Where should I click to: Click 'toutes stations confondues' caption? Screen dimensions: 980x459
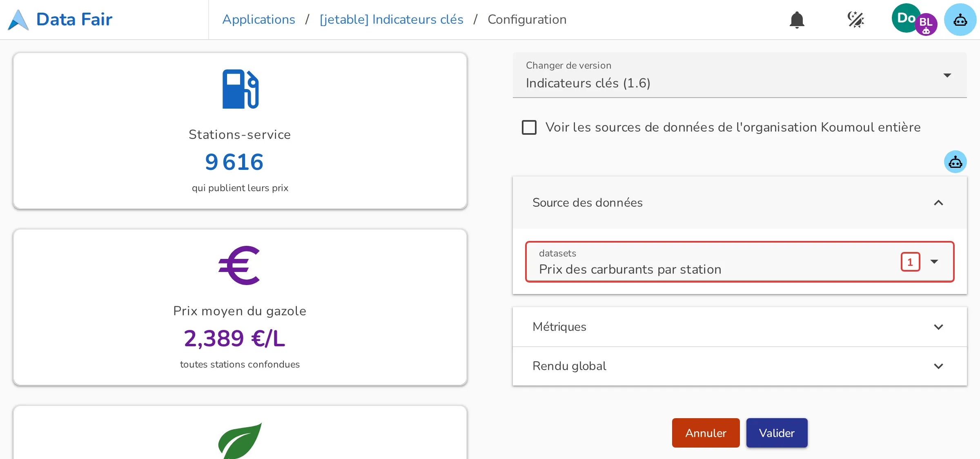(240, 364)
